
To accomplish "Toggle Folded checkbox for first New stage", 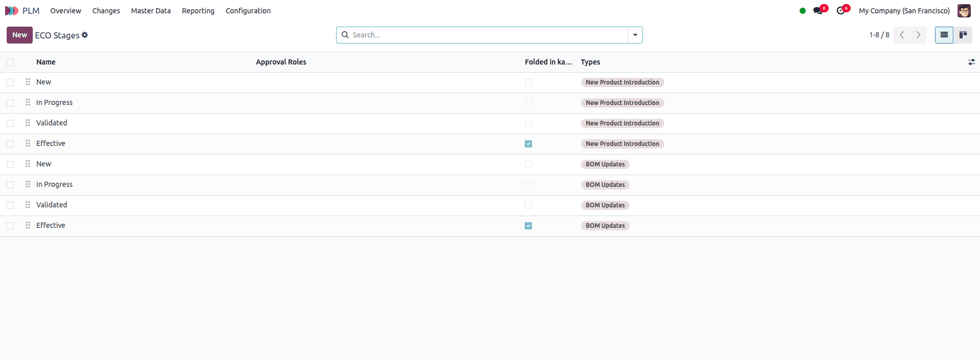I will coord(528,82).
